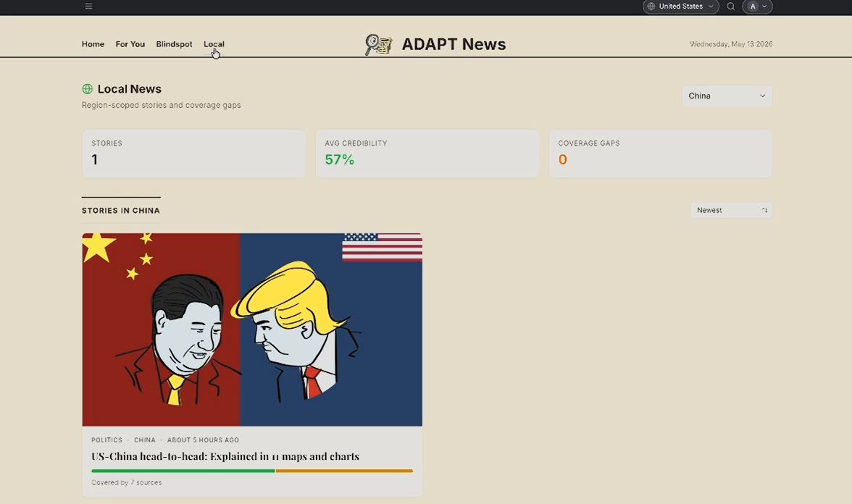Image resolution: width=852 pixels, height=504 pixels.
Task: Select the Local tab
Action: [214, 44]
